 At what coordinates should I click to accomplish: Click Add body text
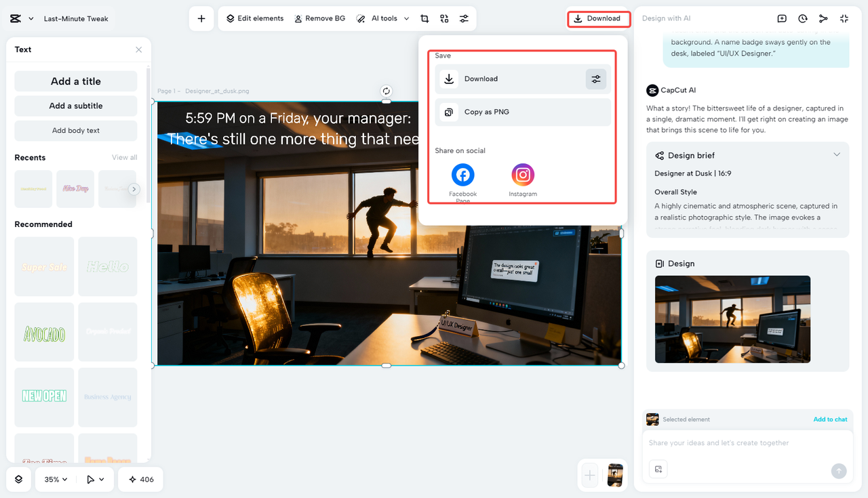coord(76,131)
